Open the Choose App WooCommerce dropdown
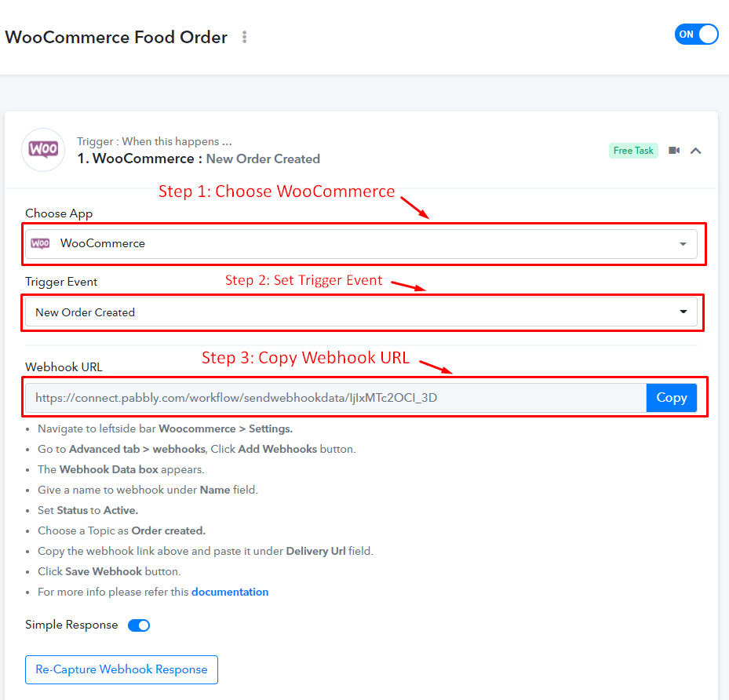 coord(361,243)
